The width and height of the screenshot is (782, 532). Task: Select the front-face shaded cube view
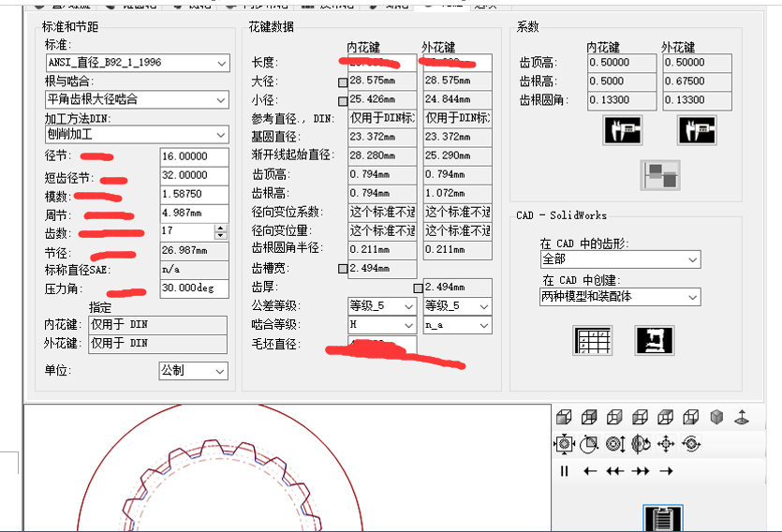pos(564,417)
